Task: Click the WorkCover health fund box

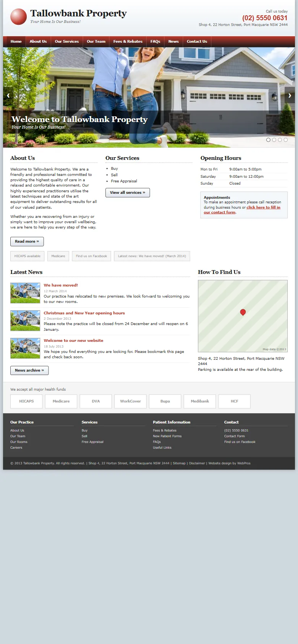Action: pyautogui.click(x=130, y=401)
